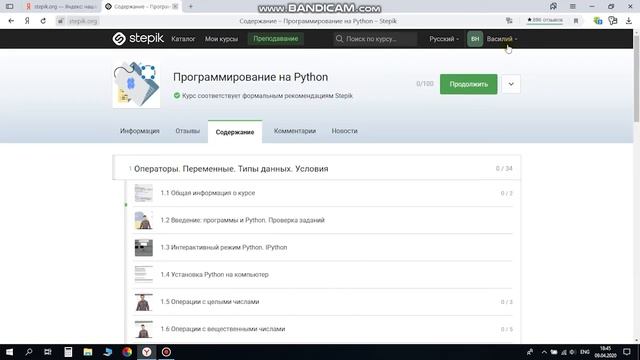Switch to the Комментарии tab
This screenshot has width=640, height=360.
pos(295,131)
